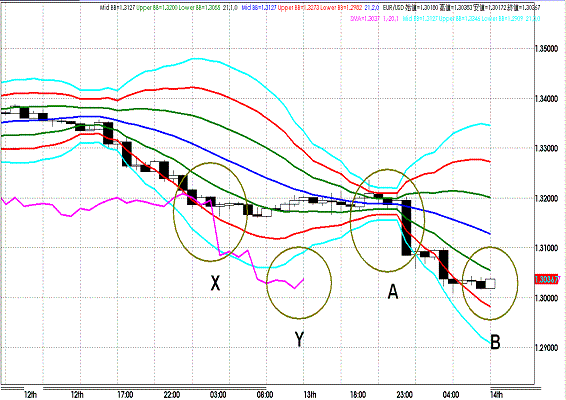Select the 1.29000 price axis label

546,348
